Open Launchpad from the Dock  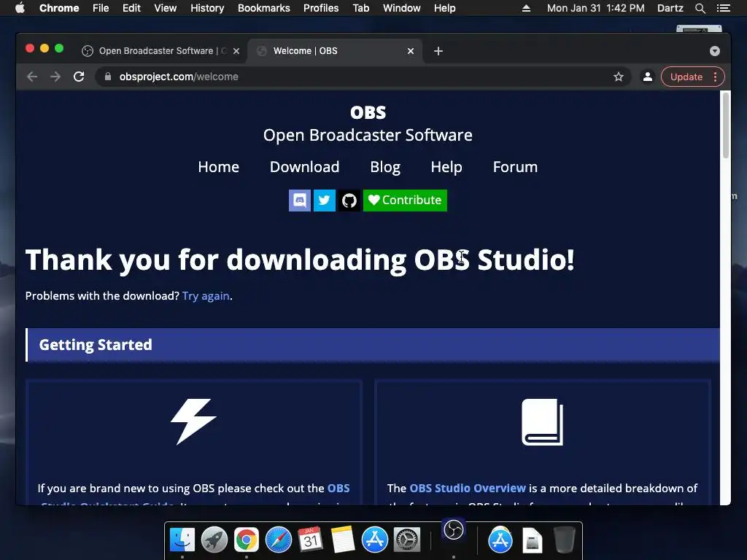point(214,540)
